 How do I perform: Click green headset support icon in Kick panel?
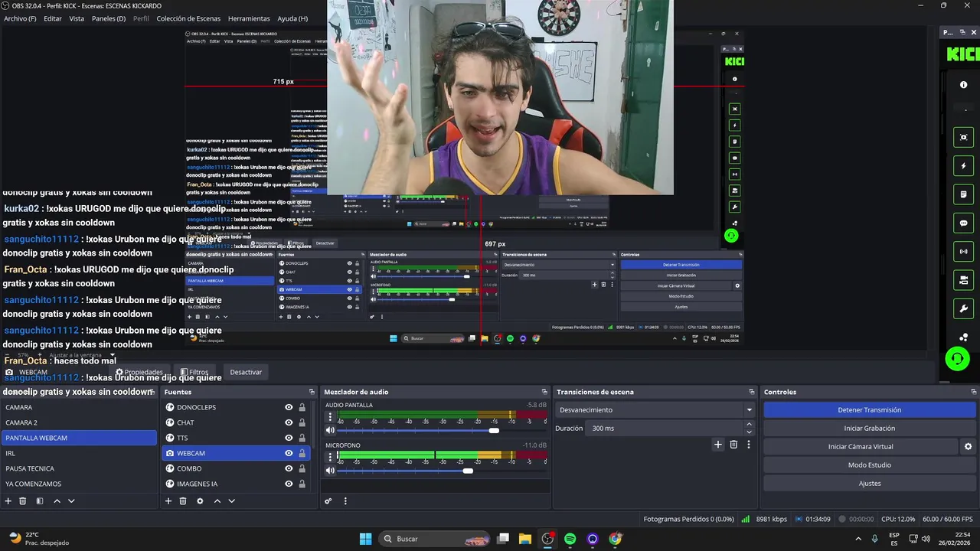[x=957, y=359]
